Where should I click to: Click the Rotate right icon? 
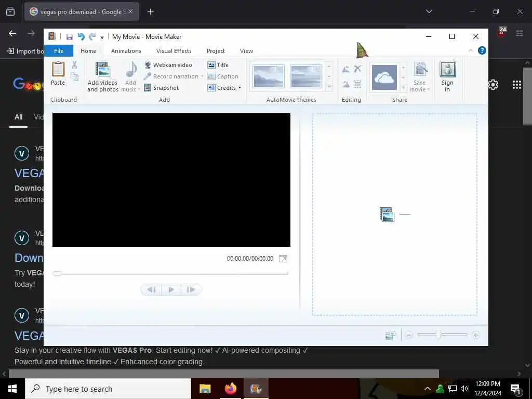(x=345, y=84)
